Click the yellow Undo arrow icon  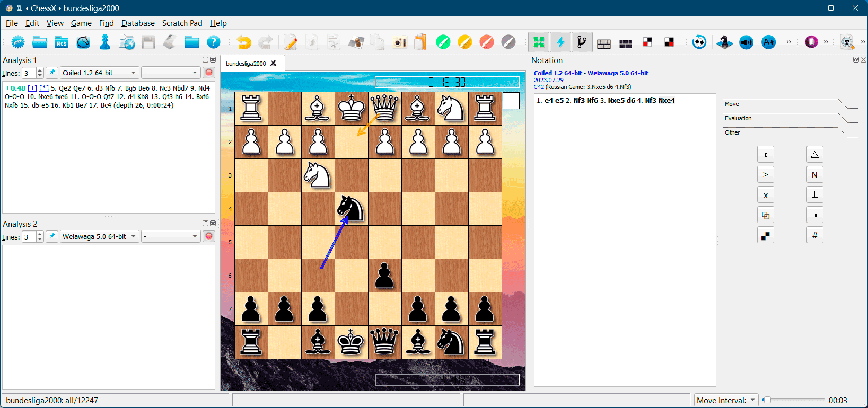[244, 42]
